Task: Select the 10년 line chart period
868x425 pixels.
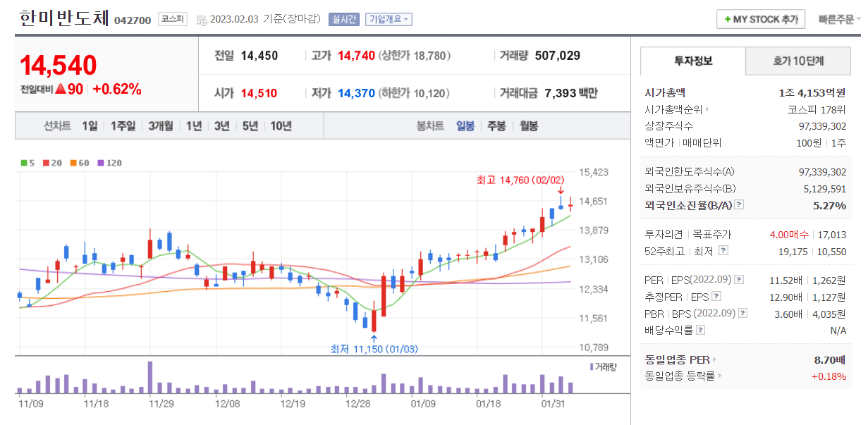Action: click(x=281, y=126)
